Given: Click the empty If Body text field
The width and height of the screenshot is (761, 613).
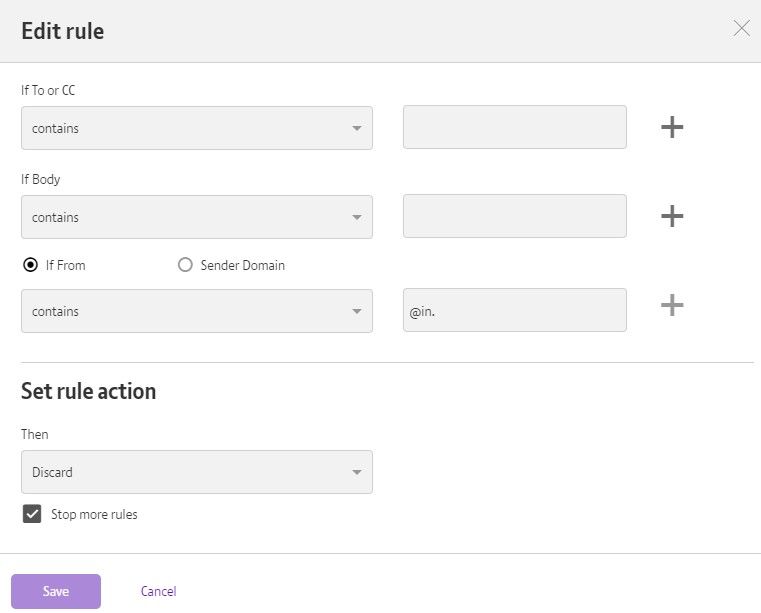Looking at the screenshot, I should [x=514, y=216].
